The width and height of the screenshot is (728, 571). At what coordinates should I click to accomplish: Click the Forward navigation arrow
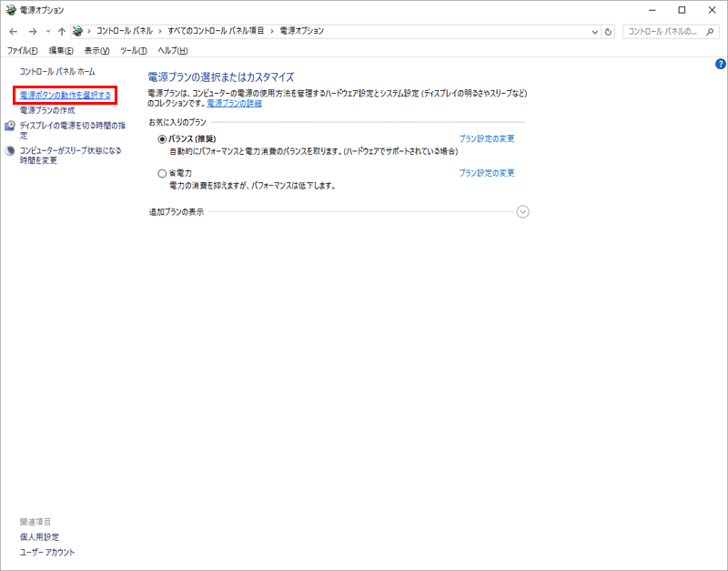click(32, 31)
